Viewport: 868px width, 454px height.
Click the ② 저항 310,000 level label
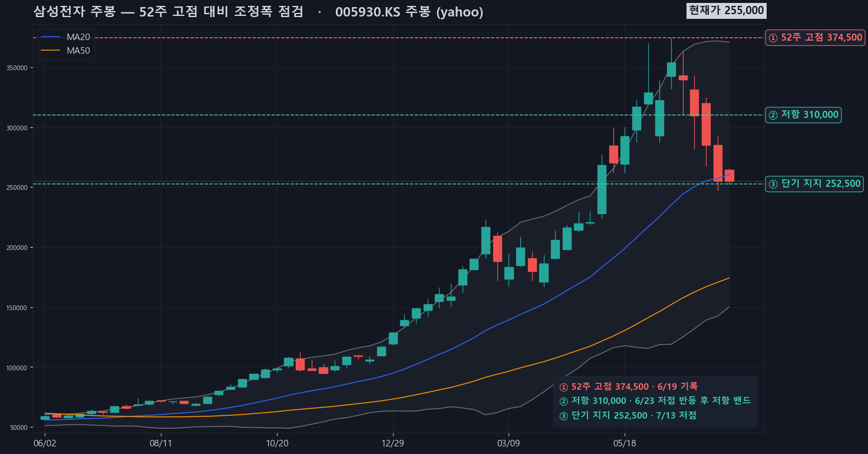[803, 115]
